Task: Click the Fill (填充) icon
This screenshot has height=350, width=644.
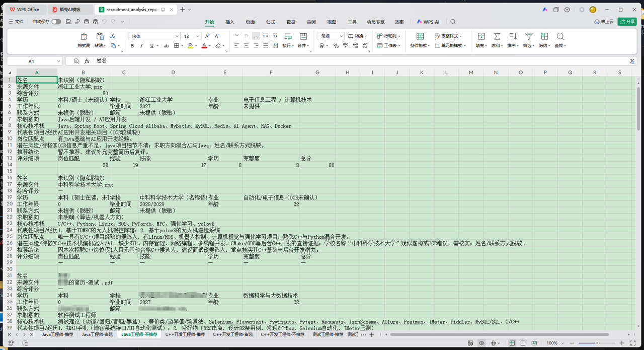Action: pyautogui.click(x=481, y=36)
